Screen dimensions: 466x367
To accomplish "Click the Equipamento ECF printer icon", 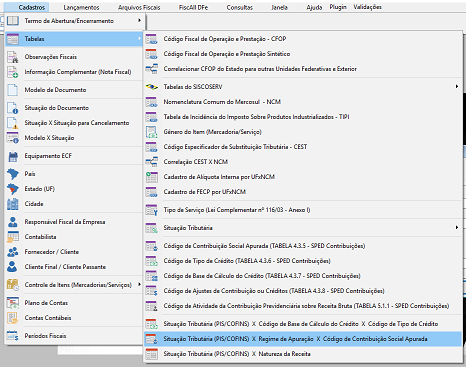I will click(13, 156).
